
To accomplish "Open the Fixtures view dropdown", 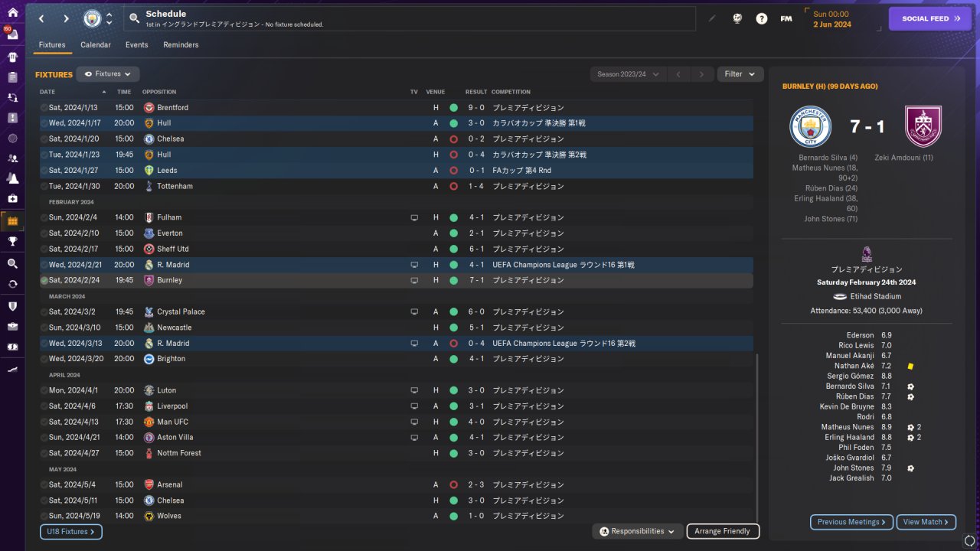I will pyautogui.click(x=108, y=74).
